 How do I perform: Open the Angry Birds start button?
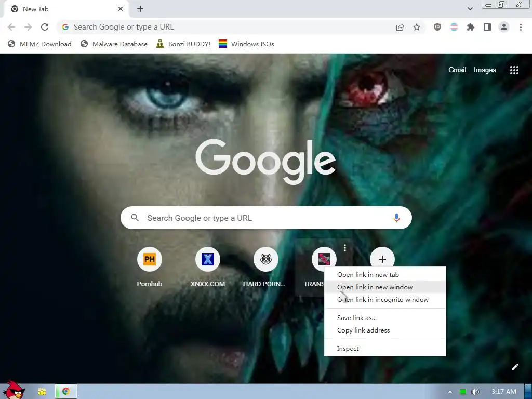coord(13,390)
